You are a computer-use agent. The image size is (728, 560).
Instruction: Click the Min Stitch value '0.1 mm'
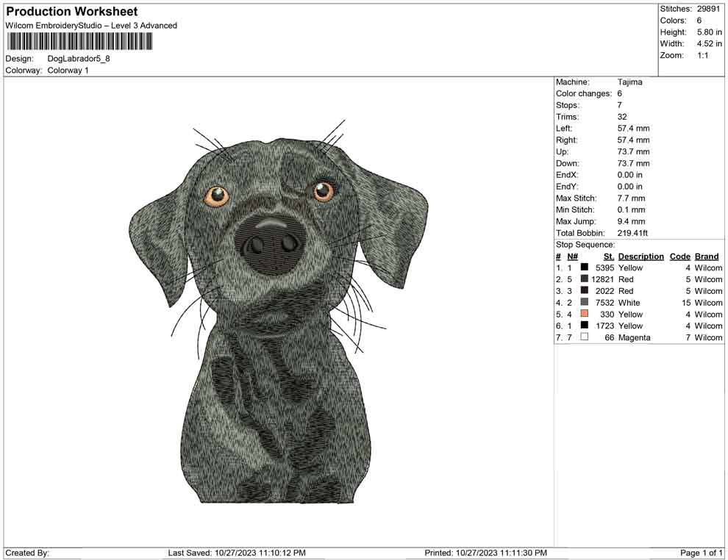click(x=631, y=209)
